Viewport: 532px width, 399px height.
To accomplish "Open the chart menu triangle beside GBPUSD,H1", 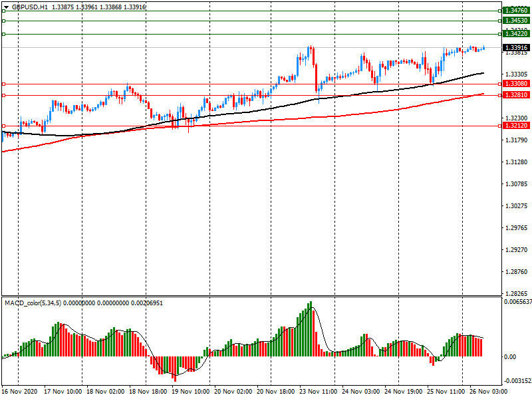I will (x=7, y=7).
